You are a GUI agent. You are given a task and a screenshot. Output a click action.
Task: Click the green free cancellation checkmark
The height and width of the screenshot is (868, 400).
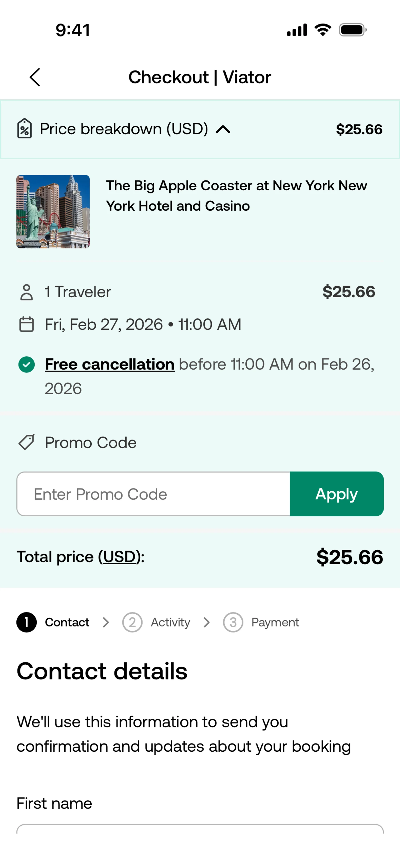27,365
